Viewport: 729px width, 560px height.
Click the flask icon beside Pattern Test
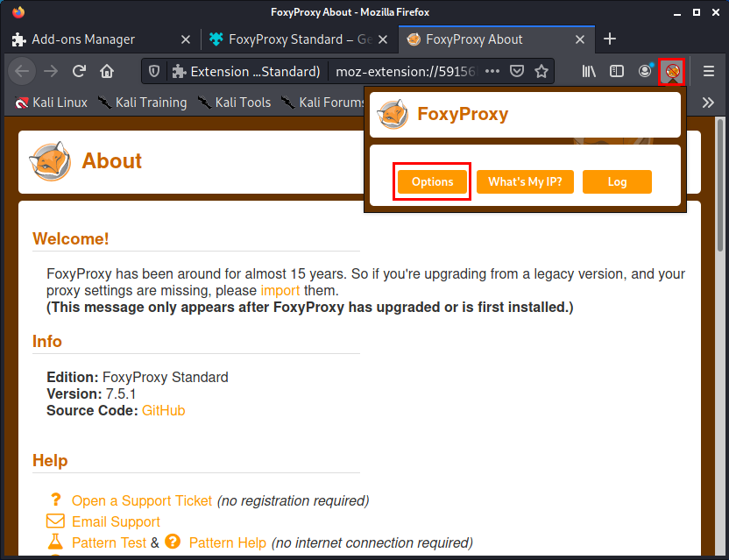click(55, 542)
